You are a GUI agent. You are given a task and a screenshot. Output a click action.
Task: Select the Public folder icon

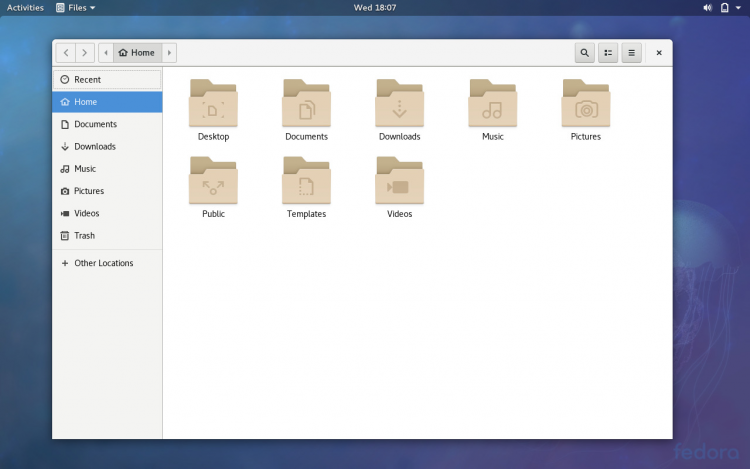[213, 181]
